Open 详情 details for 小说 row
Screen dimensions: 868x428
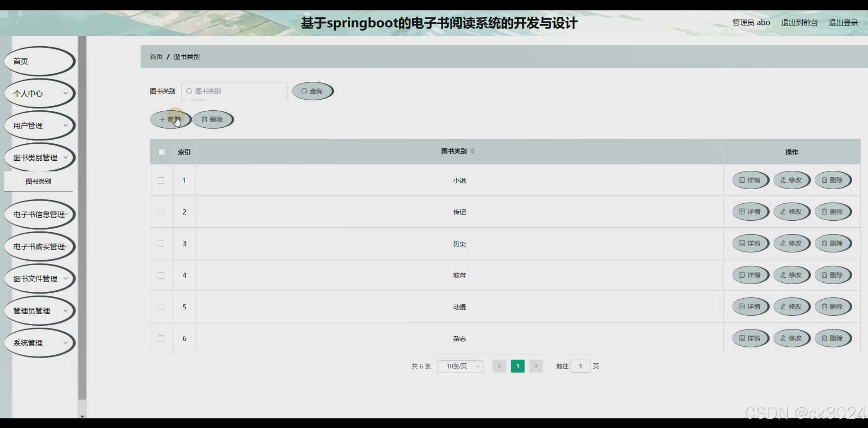(x=750, y=180)
